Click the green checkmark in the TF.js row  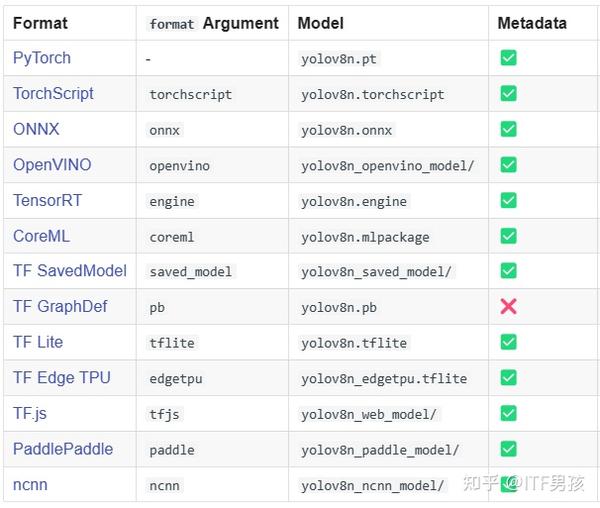(508, 414)
